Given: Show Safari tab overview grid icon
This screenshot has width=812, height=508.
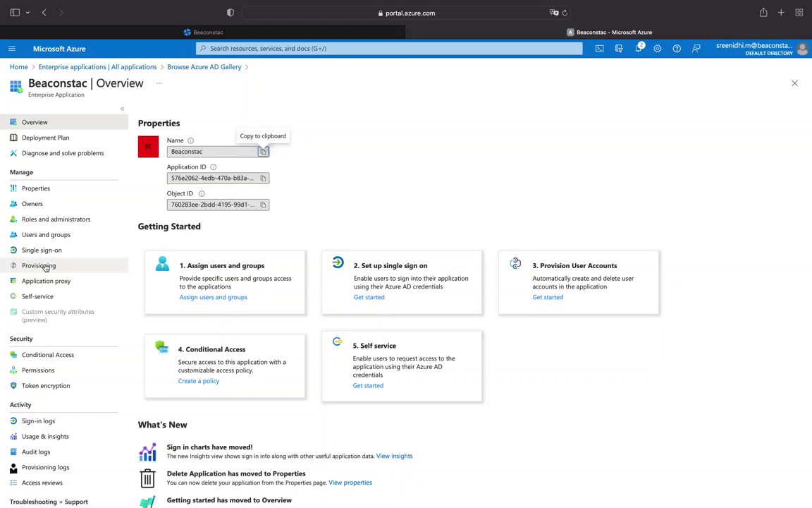Looking at the screenshot, I should coord(799,13).
